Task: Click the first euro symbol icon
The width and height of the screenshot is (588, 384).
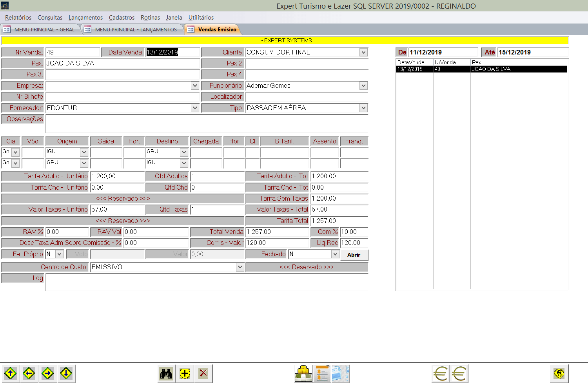Action: click(441, 373)
